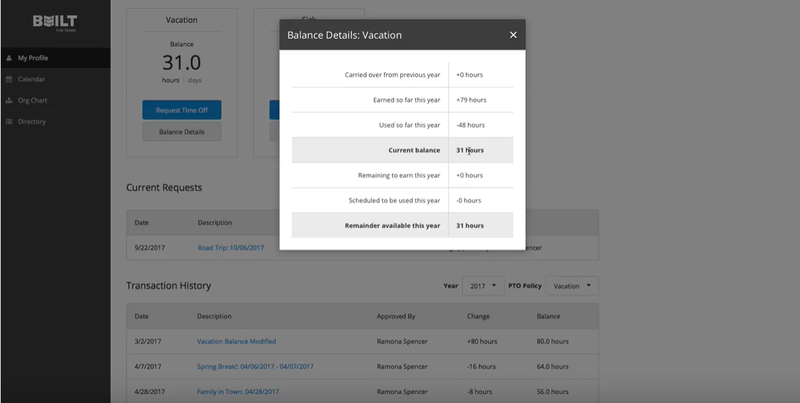Viewport: 800px width, 403px height.
Task: Click the 9/22/2017 date in Current Requests
Action: pyautogui.click(x=150, y=248)
